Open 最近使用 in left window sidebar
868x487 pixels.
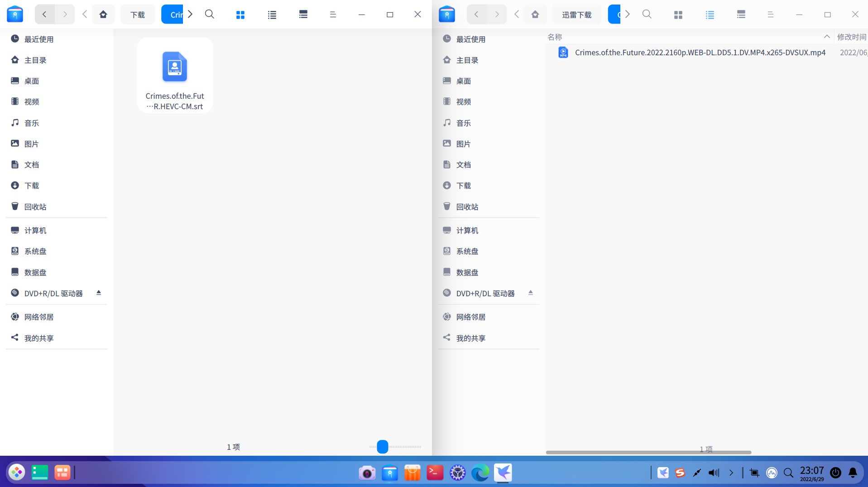pyautogui.click(x=57, y=39)
